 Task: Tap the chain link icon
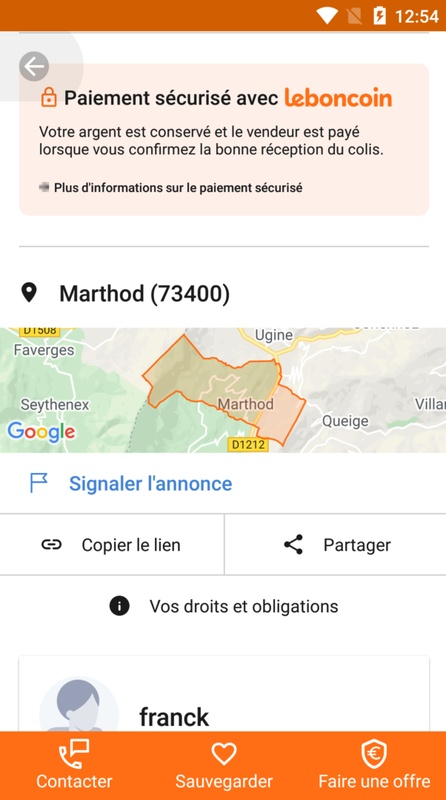[x=52, y=544]
